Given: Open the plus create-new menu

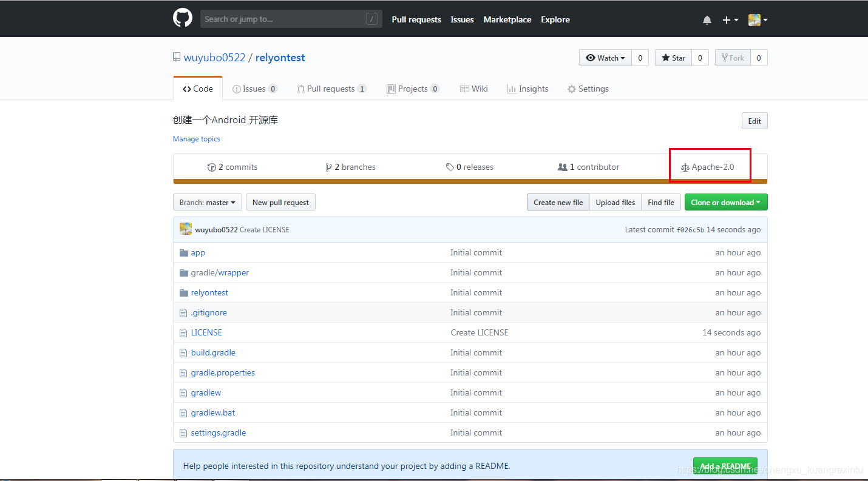Looking at the screenshot, I should 730,20.
